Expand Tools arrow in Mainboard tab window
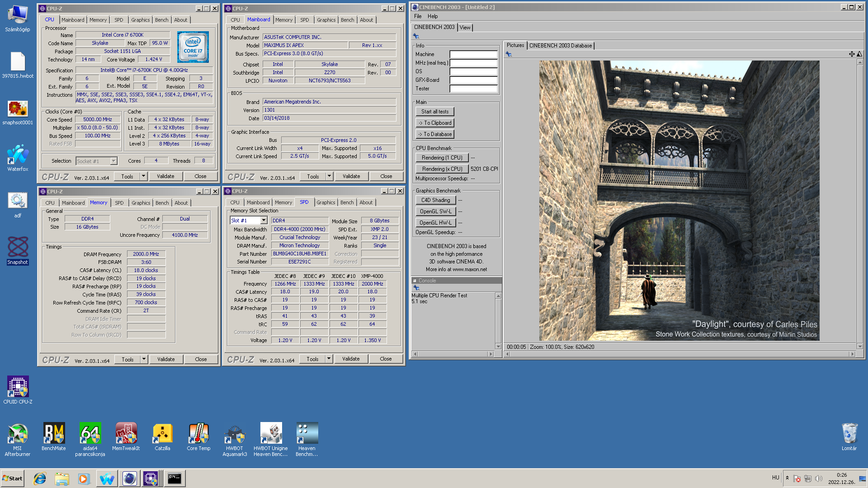Image resolution: width=868 pixels, height=488 pixels. coord(330,176)
